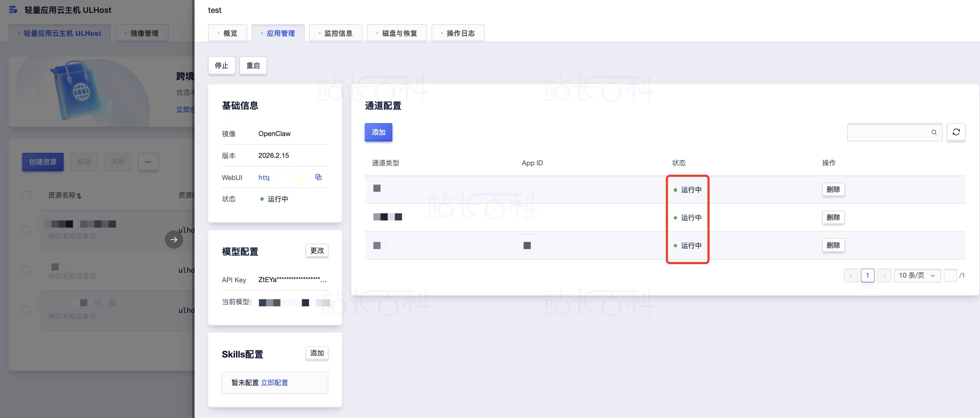Open the 监控信息 tab
Viewport: 980px width, 418px height.
(336, 33)
